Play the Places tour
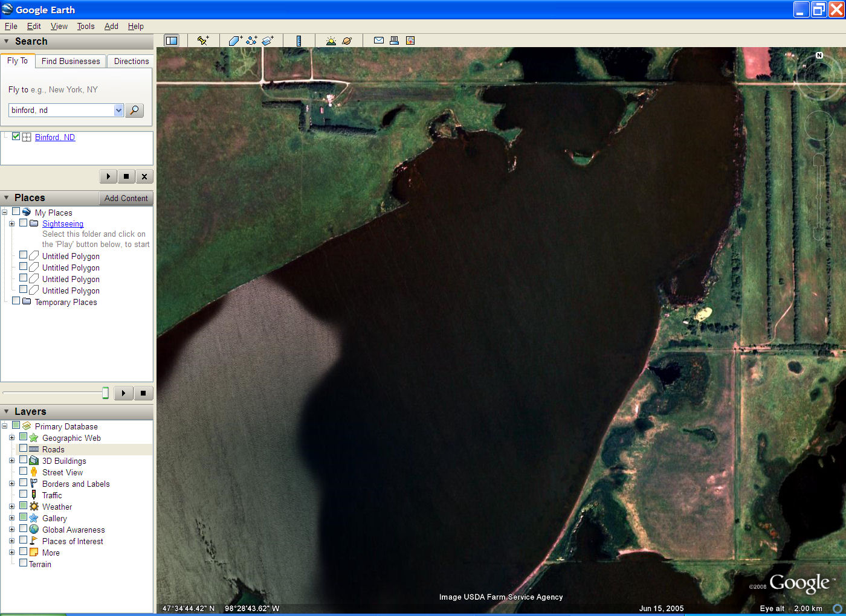This screenshot has height=616, width=846. (123, 393)
